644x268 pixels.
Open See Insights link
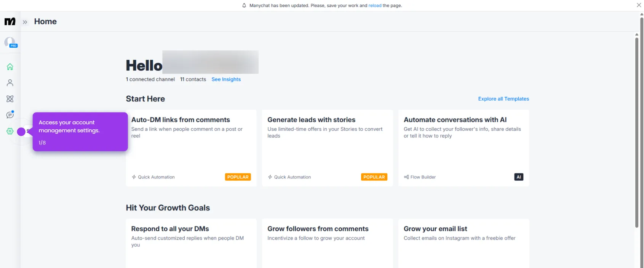[x=226, y=79]
